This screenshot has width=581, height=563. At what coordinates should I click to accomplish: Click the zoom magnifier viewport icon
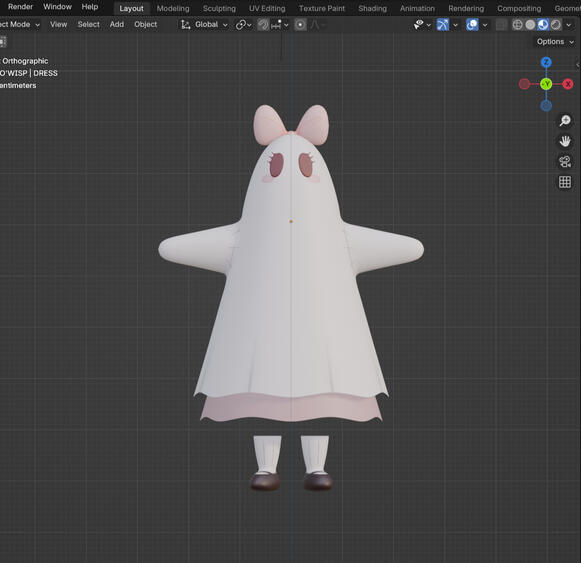(565, 120)
